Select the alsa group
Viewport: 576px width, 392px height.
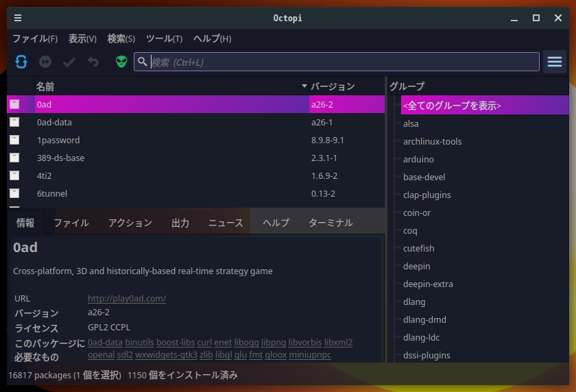411,123
